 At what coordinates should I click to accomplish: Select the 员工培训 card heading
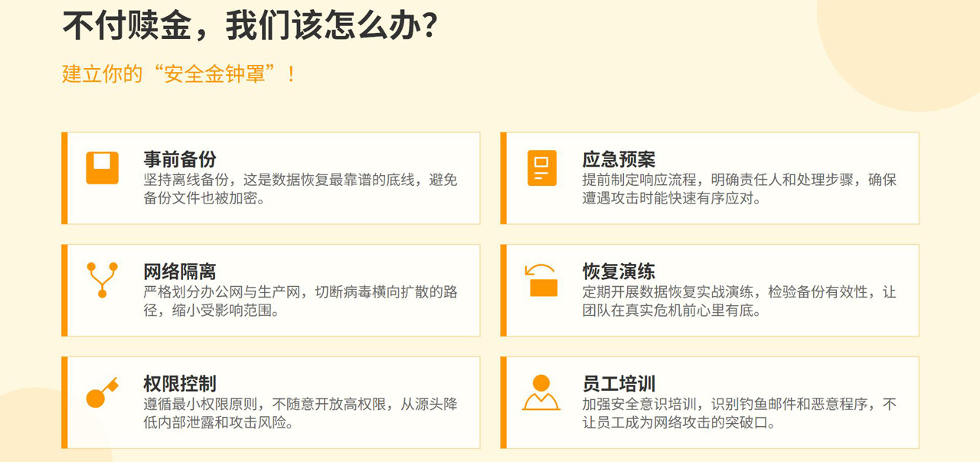coord(619,383)
